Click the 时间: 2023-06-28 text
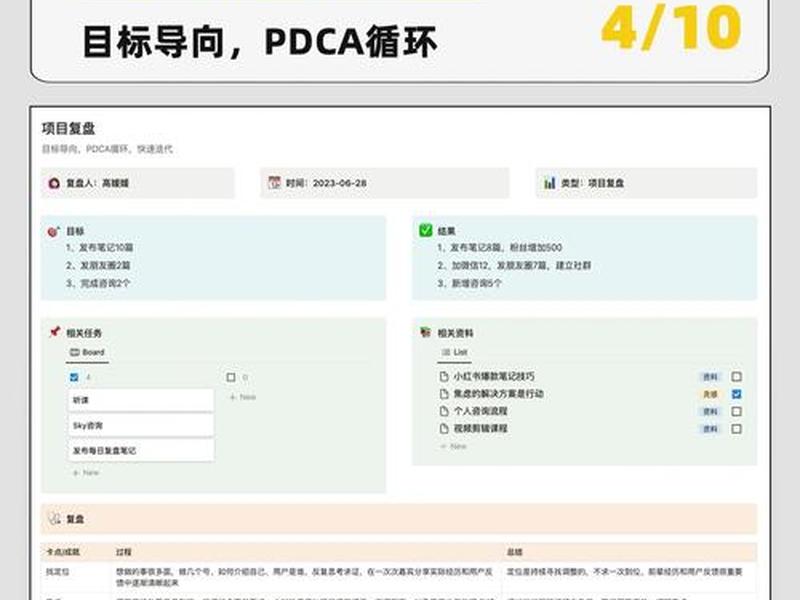This screenshot has height=600, width=800. click(326, 183)
